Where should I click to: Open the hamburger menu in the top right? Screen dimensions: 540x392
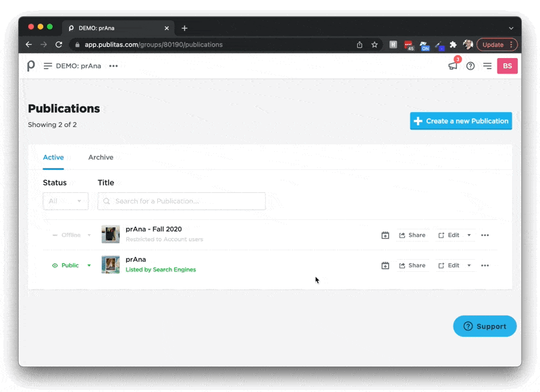tap(487, 65)
